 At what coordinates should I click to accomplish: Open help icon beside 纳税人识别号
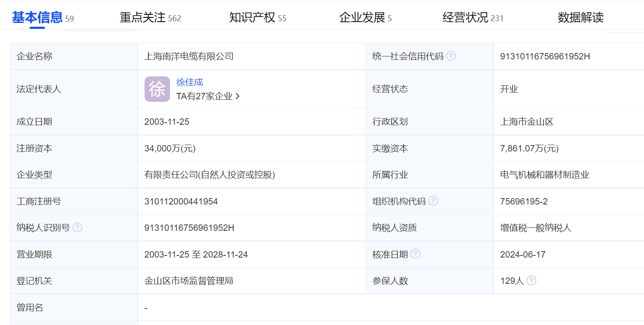click(77, 227)
